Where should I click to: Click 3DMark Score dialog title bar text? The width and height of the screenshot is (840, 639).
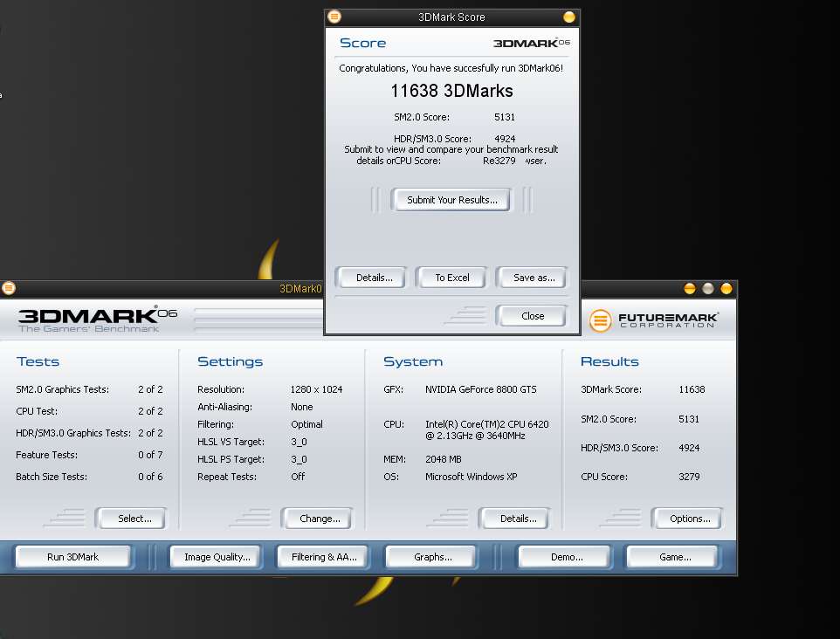451,17
